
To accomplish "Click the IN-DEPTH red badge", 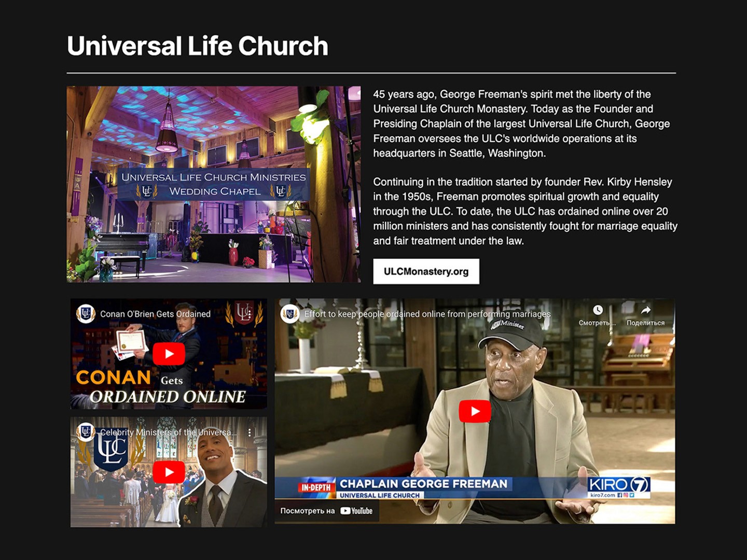I will point(316,487).
